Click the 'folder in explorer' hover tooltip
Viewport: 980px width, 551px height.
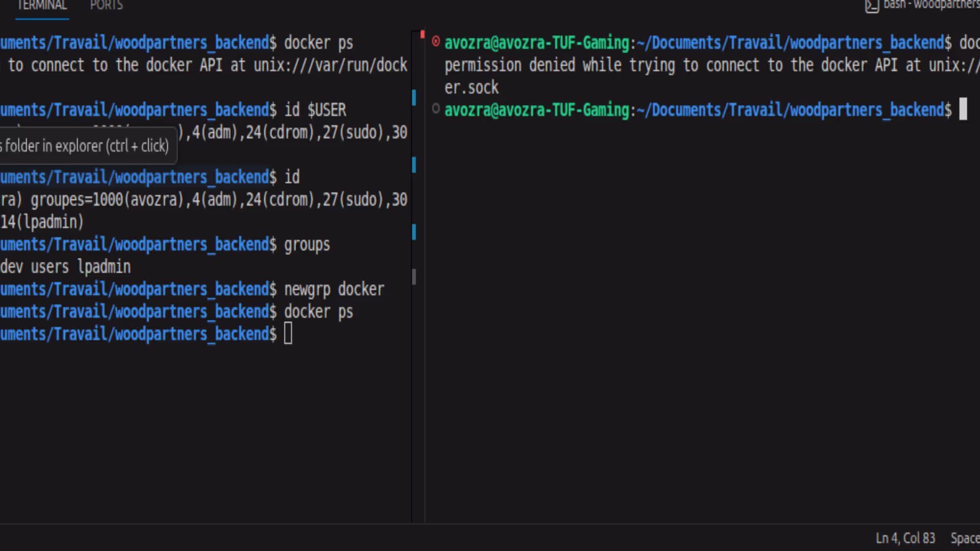coord(87,146)
